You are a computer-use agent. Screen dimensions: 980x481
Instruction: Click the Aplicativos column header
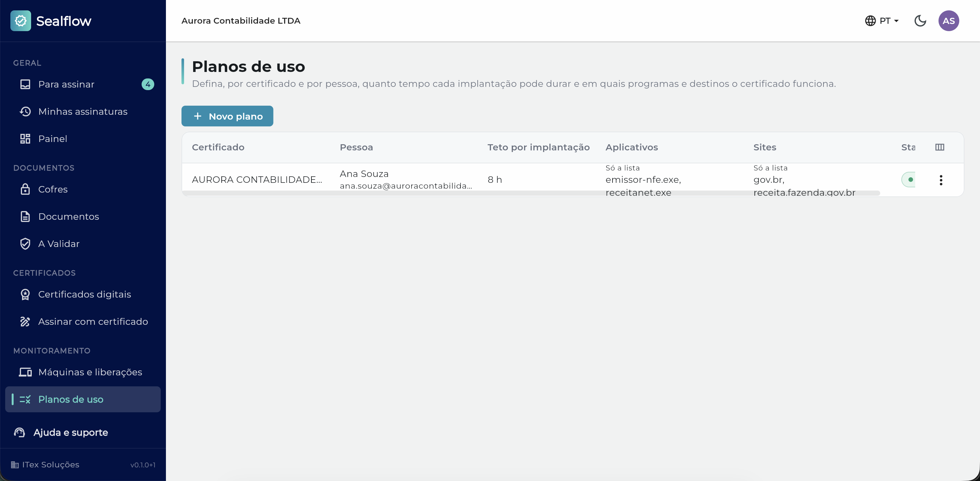632,147
